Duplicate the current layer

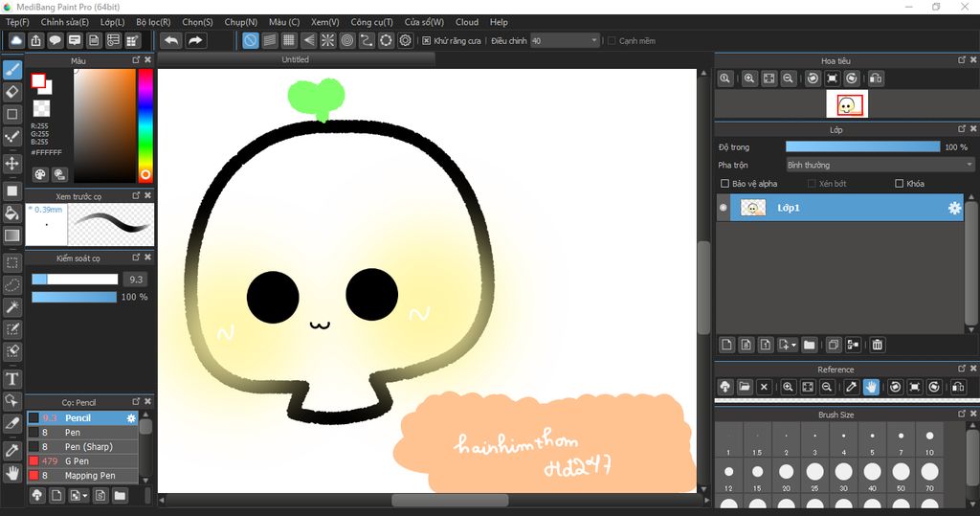click(x=834, y=345)
